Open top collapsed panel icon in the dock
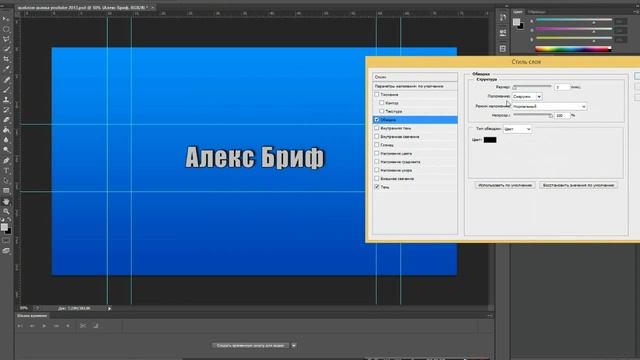640x360 pixels. 503,18
